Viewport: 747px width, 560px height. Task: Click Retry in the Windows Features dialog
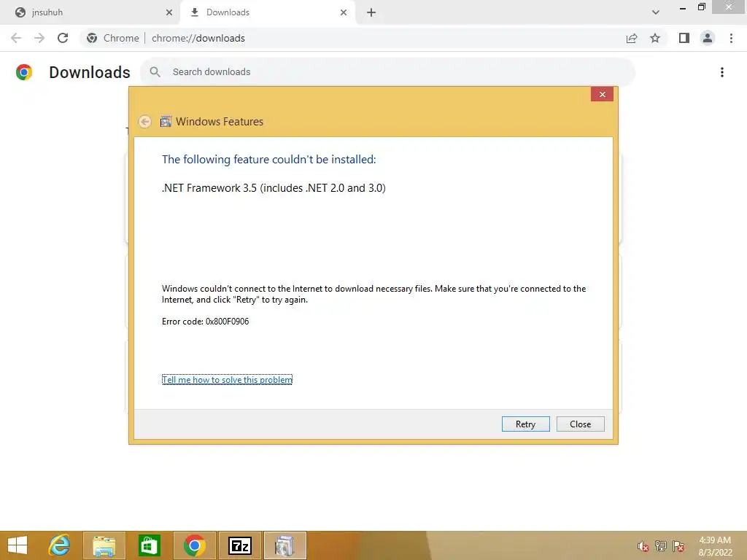pyautogui.click(x=525, y=424)
